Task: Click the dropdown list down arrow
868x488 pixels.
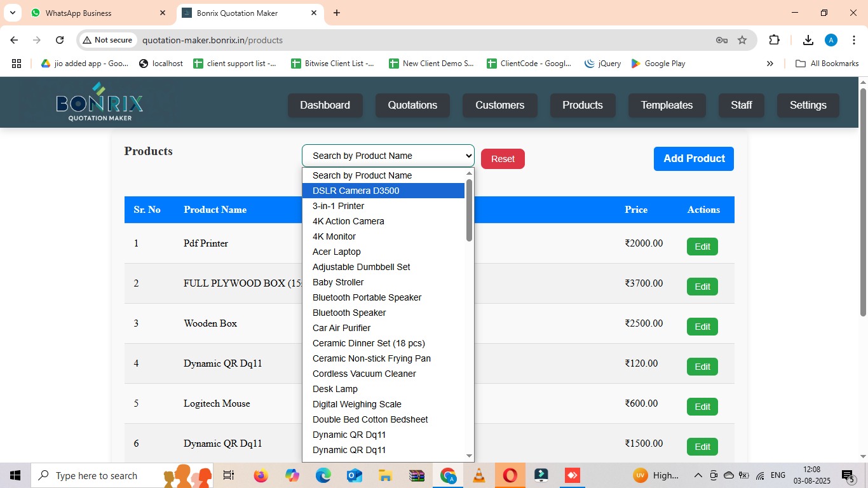Action: [x=469, y=456]
